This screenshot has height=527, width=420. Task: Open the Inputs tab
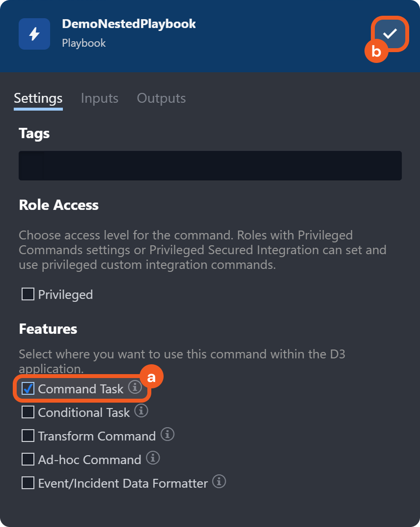100,98
